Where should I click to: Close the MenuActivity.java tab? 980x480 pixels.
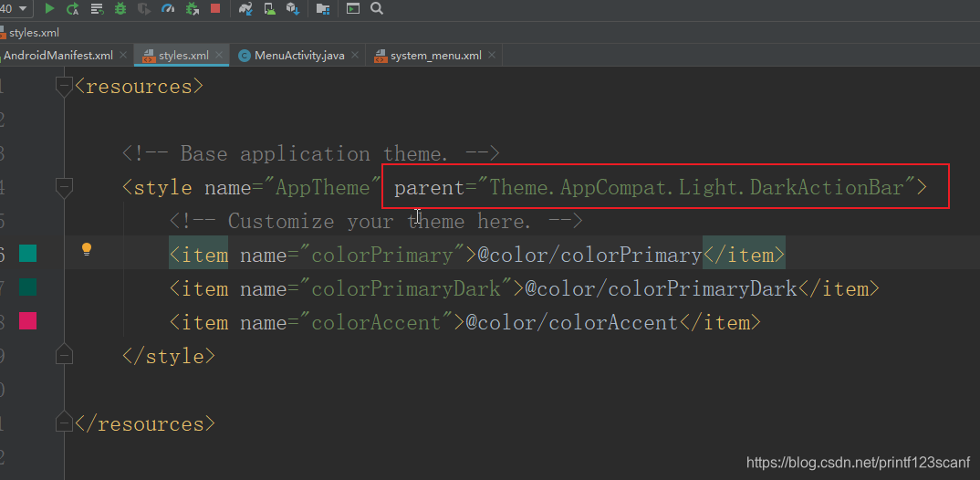coord(355,55)
